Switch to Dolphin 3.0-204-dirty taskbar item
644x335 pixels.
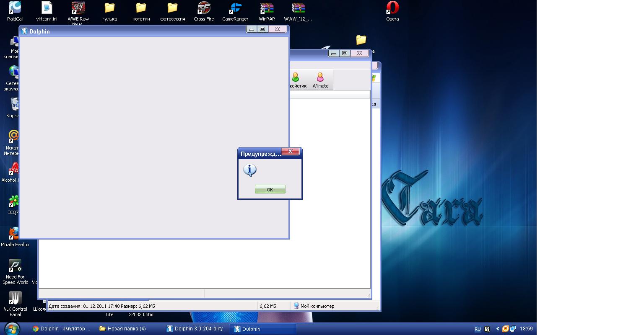click(x=195, y=329)
